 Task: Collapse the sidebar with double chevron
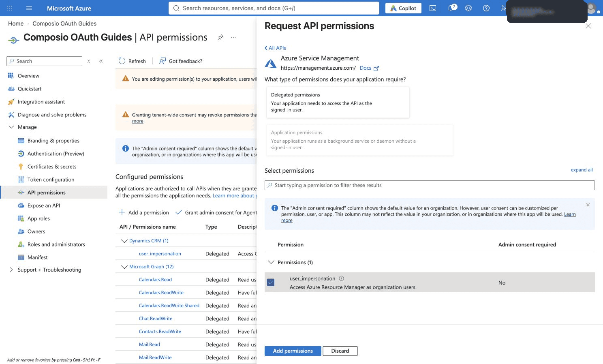coord(101,61)
